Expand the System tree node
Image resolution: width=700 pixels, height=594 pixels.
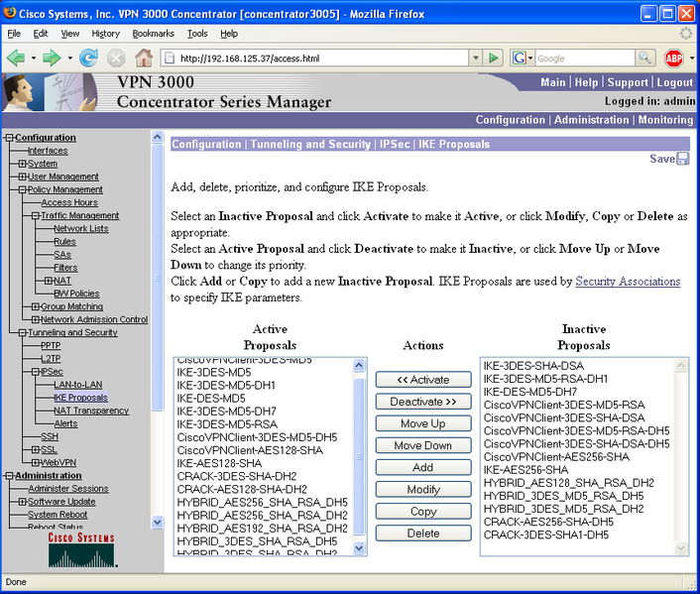(23, 164)
